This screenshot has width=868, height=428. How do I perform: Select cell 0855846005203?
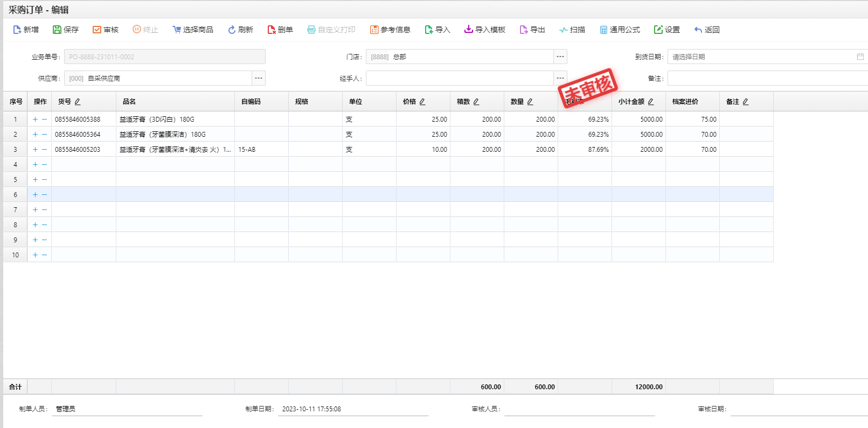[84, 150]
